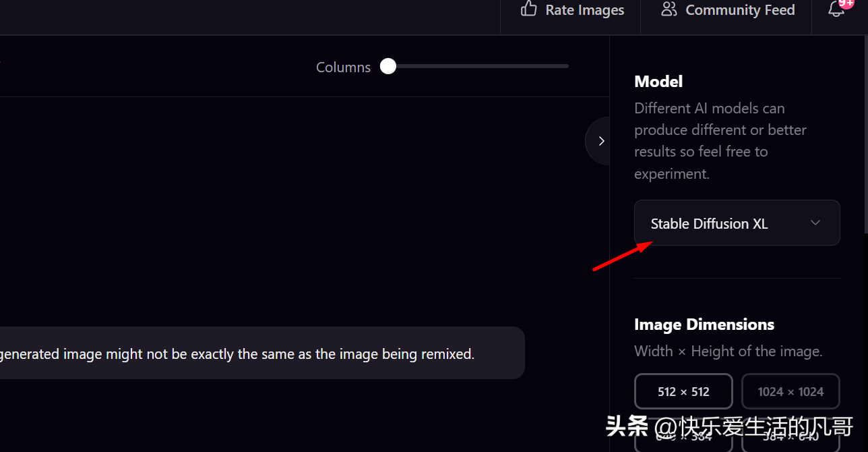Pick the 640 × 384 dimension option
Screen dimensions: 868x452
point(683,437)
